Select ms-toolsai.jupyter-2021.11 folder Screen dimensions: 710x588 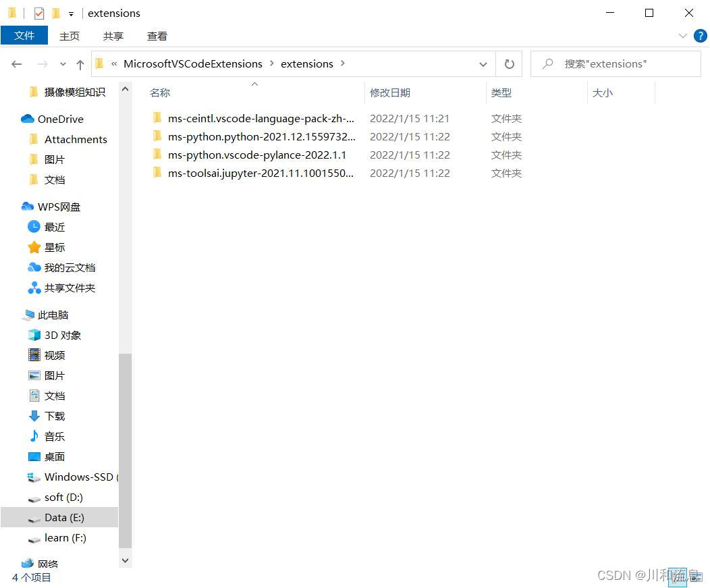tap(261, 173)
